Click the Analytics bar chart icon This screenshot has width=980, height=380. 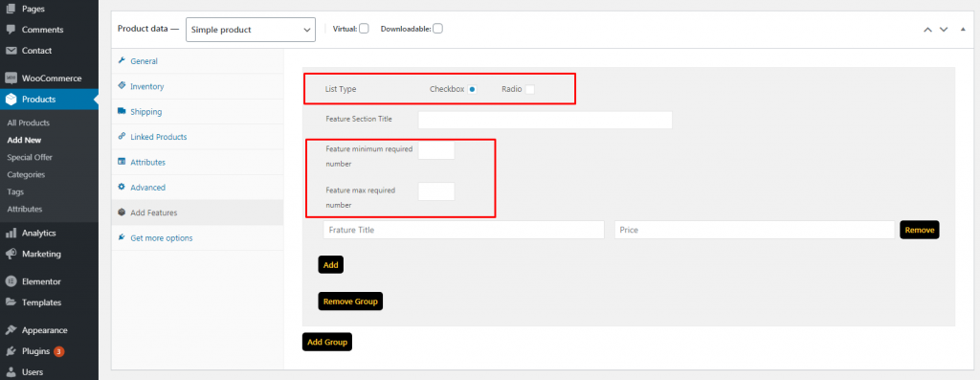click(11, 234)
